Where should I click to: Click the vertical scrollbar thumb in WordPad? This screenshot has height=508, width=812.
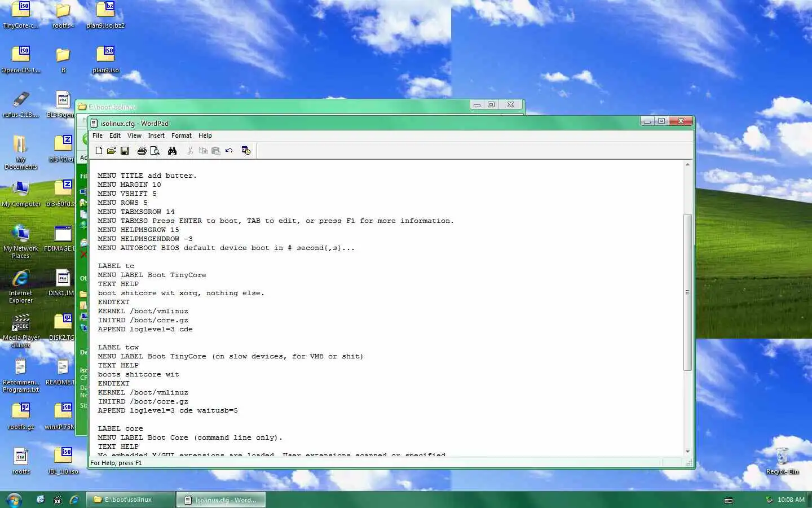pos(687,292)
